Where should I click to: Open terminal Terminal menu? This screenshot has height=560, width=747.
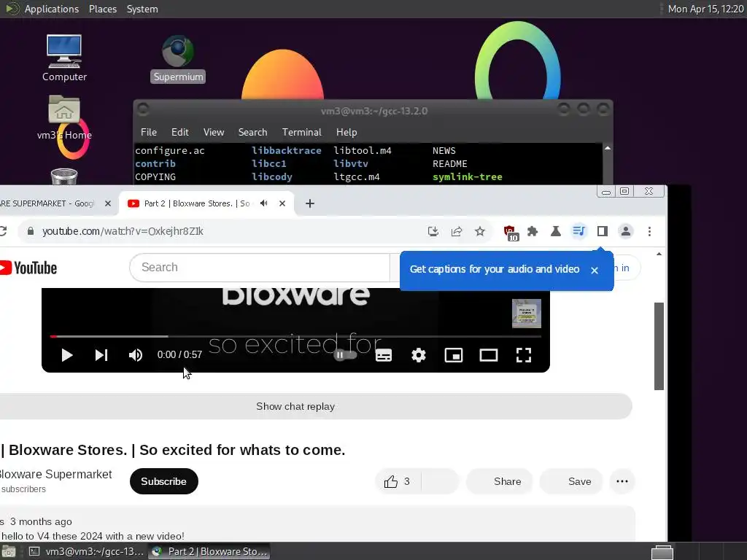pos(301,133)
